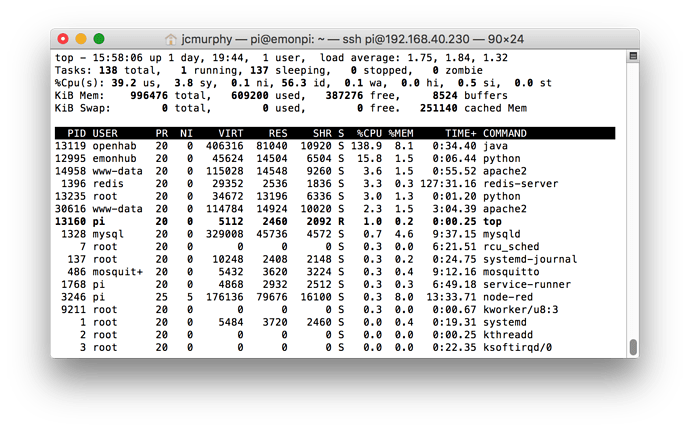Click the node-red command

(508, 298)
